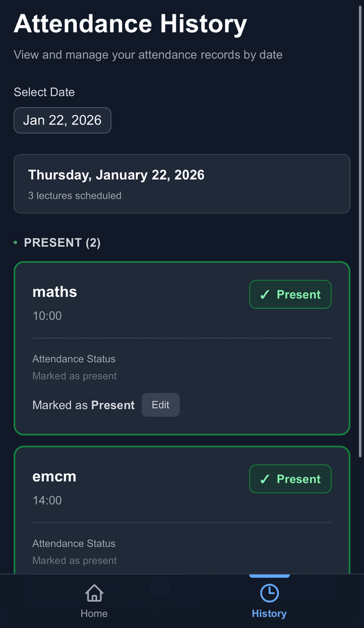The height and width of the screenshot is (628, 364).
Task: Open the Jan 22, 2026 date picker
Action: (62, 120)
